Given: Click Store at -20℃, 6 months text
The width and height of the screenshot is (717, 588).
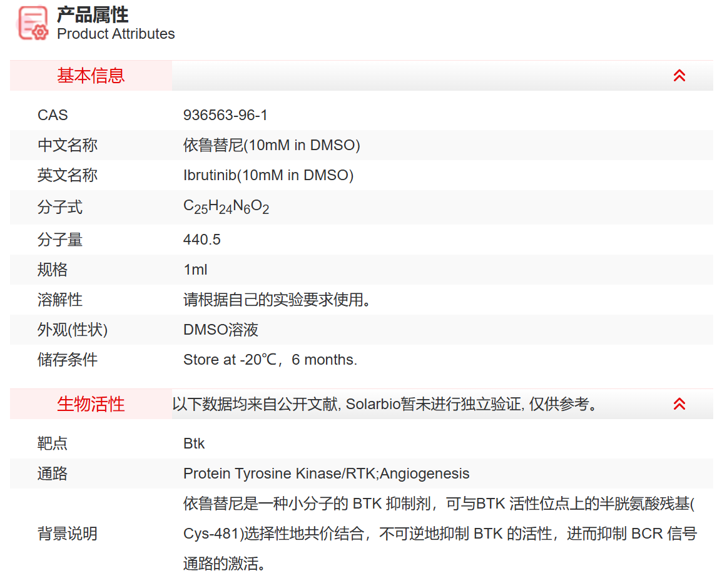Looking at the screenshot, I should click(270, 360).
